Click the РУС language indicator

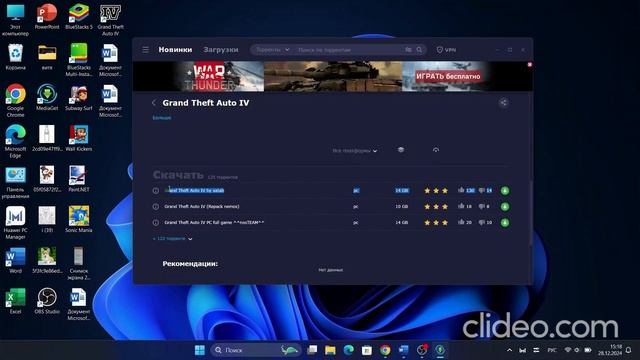tap(552, 350)
